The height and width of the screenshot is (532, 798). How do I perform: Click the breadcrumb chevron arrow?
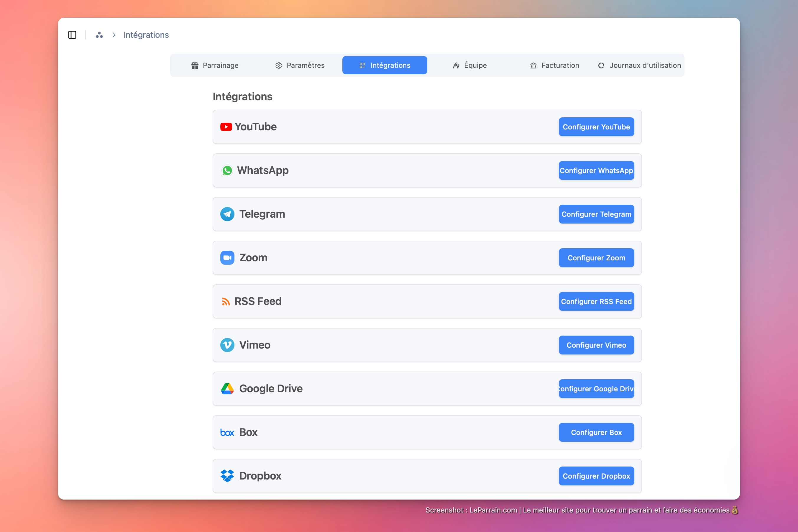tap(114, 35)
